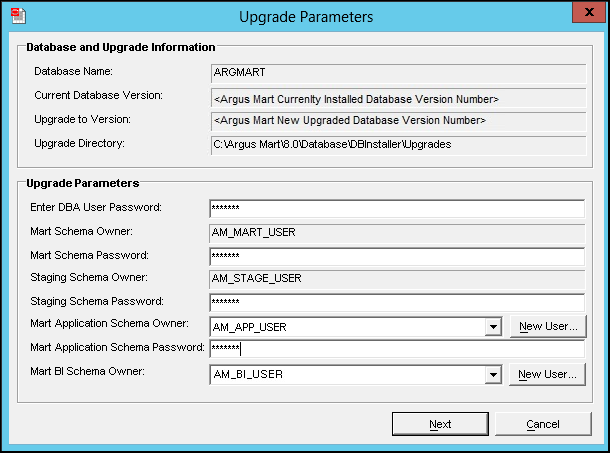
Task: Click the 'Upgrade Directory:' label
Action: 79,144
